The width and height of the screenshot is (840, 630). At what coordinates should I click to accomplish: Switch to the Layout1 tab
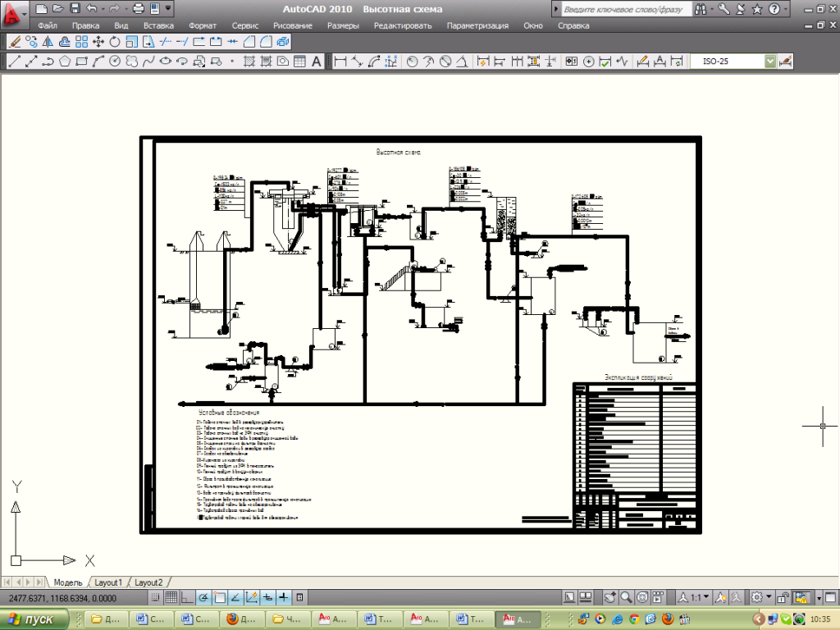click(x=108, y=582)
